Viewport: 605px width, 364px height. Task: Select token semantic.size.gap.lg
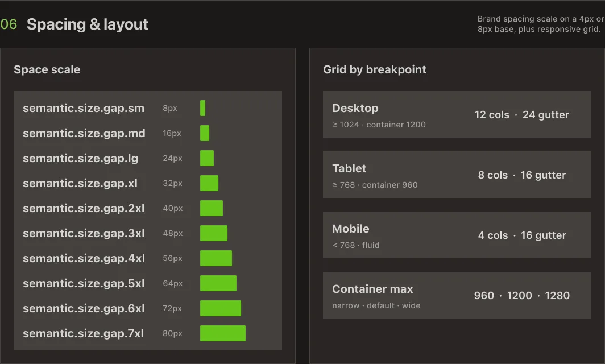coord(80,158)
